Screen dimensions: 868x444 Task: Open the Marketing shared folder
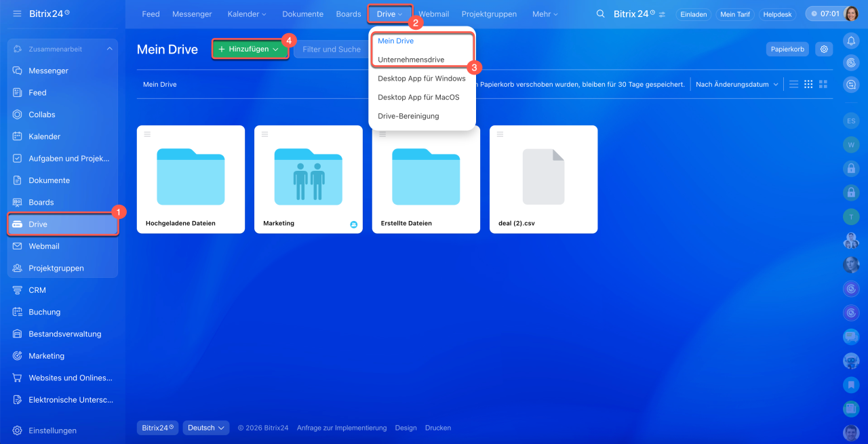tap(309, 179)
